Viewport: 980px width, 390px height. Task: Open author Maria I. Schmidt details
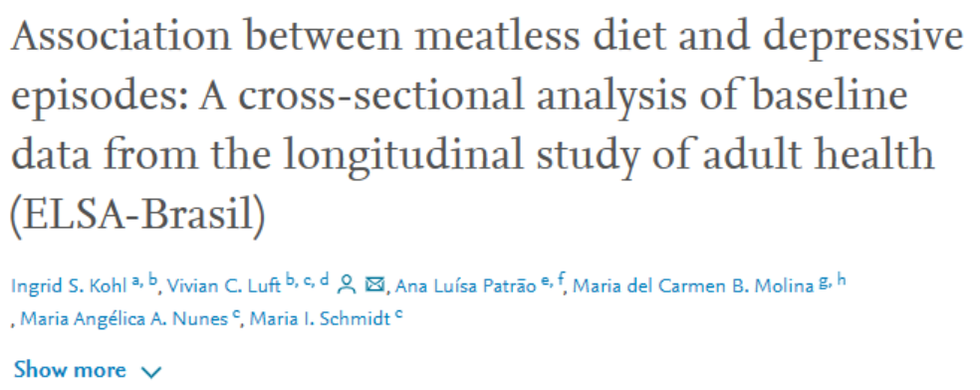[x=320, y=319]
